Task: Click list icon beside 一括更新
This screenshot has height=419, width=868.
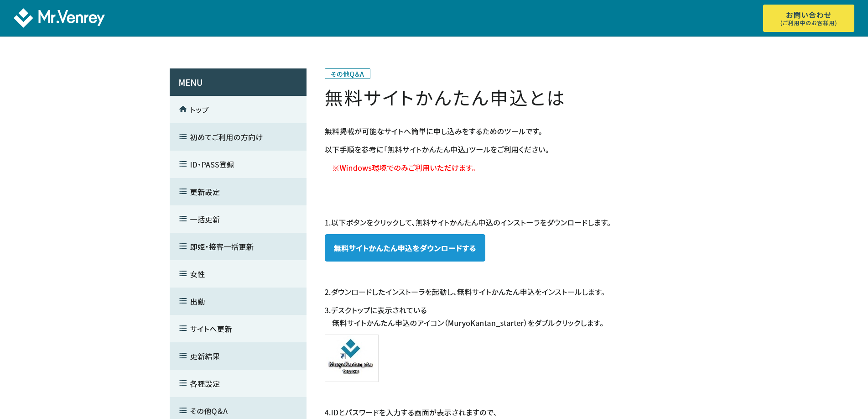Action: click(x=183, y=219)
